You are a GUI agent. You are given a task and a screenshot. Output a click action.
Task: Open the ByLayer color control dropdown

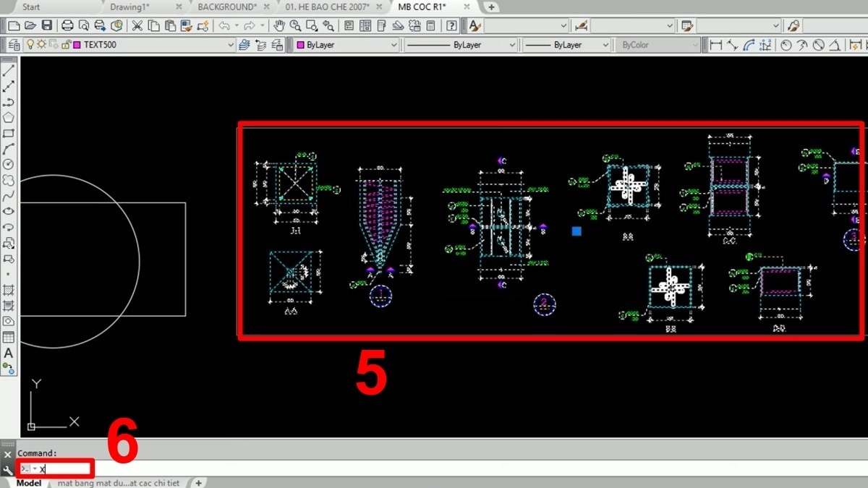[x=394, y=45]
